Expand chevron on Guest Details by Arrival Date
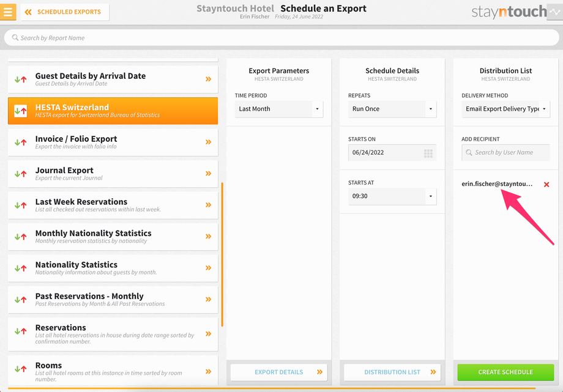563x392 pixels. pyautogui.click(x=208, y=79)
